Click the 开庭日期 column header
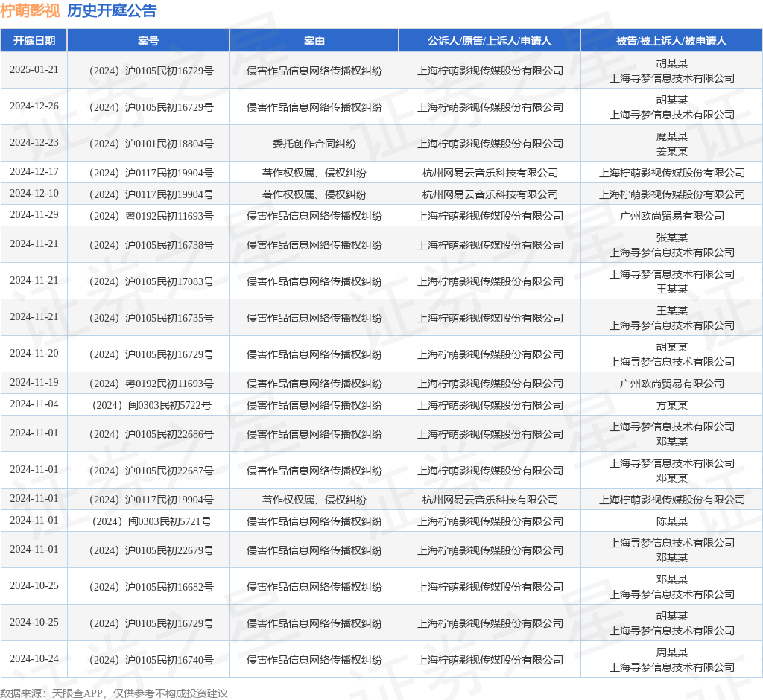This screenshot has width=763, height=700. click(34, 41)
